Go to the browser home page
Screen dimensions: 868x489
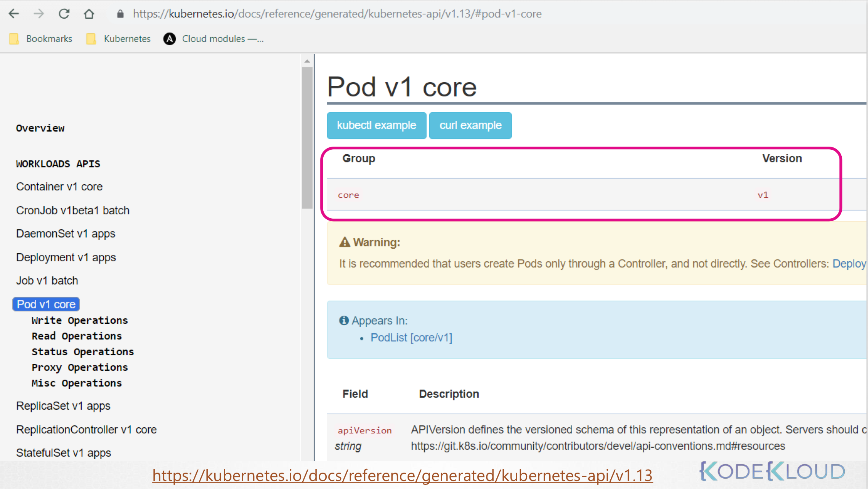[x=89, y=14]
